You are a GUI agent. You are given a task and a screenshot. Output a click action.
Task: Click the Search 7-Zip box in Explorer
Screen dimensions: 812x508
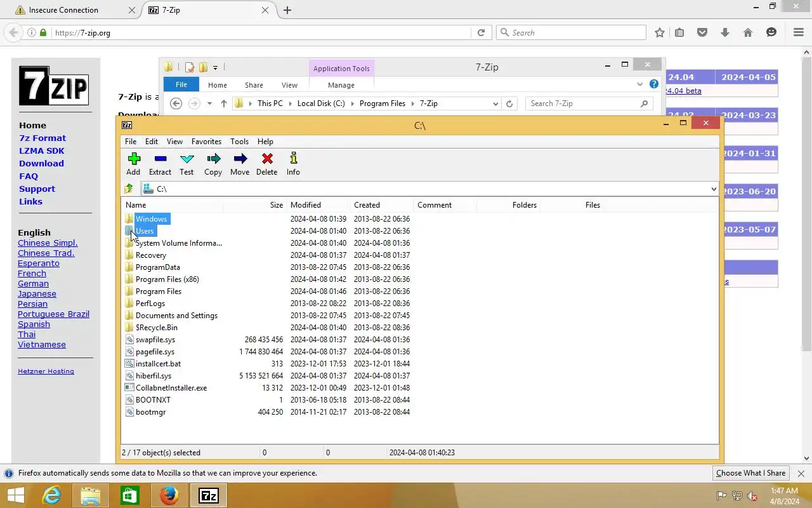tap(588, 104)
